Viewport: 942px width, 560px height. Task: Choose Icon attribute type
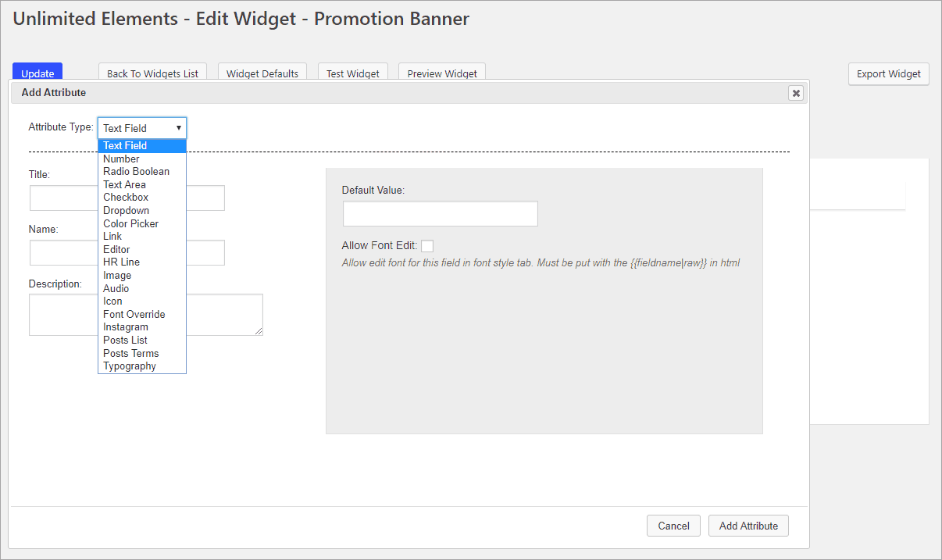pyautogui.click(x=142, y=301)
